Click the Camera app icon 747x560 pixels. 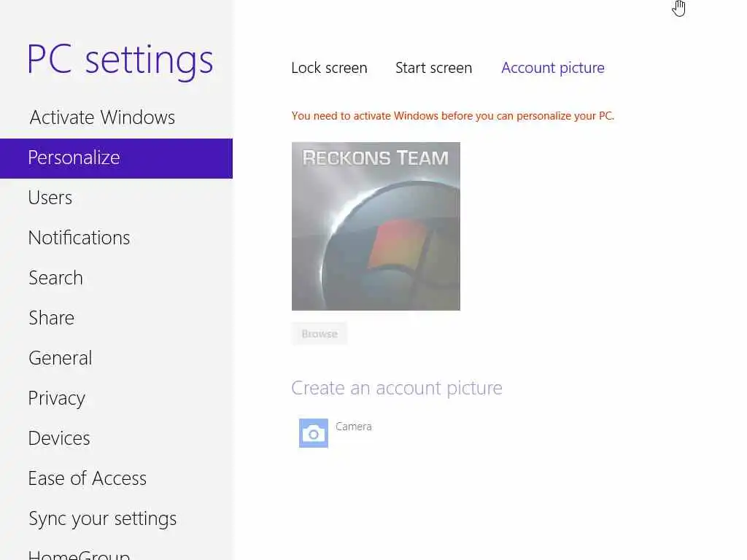click(x=314, y=433)
